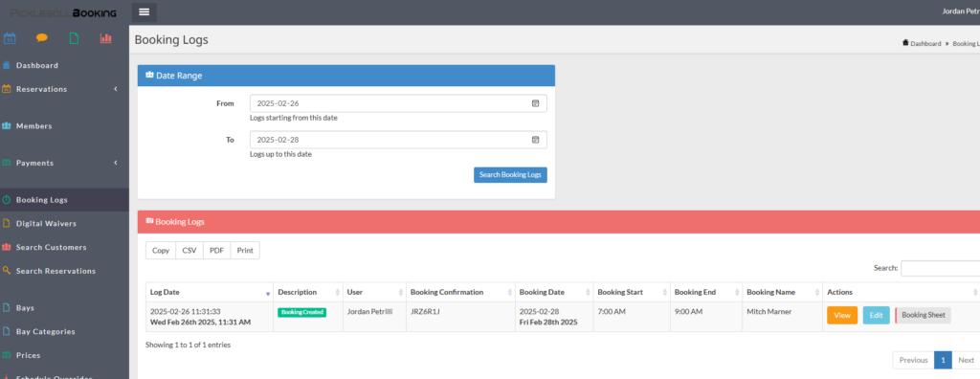Click the Booking Logs clock icon
This screenshot has height=379, width=980.
(x=7, y=200)
